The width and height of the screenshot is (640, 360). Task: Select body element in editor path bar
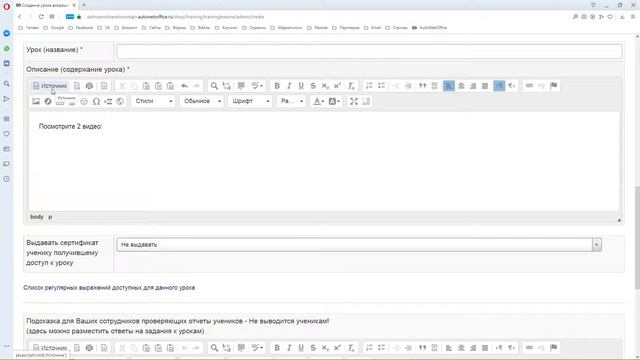(37, 217)
